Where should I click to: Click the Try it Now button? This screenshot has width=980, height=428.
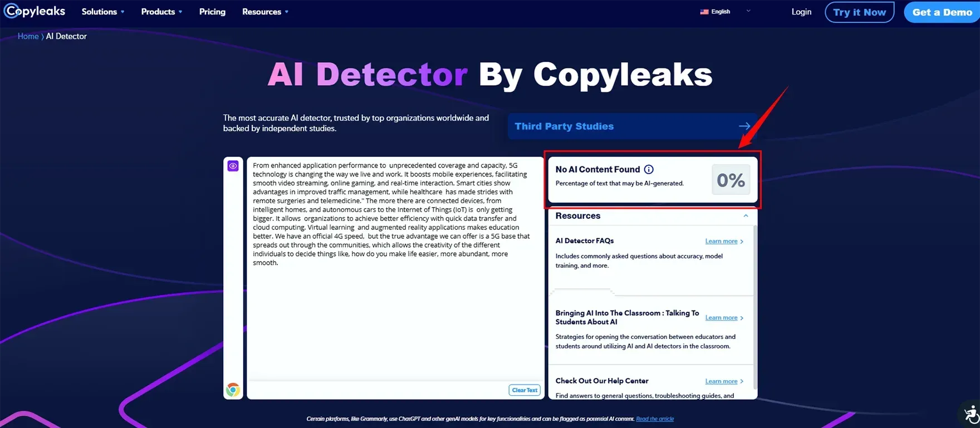click(x=859, y=12)
